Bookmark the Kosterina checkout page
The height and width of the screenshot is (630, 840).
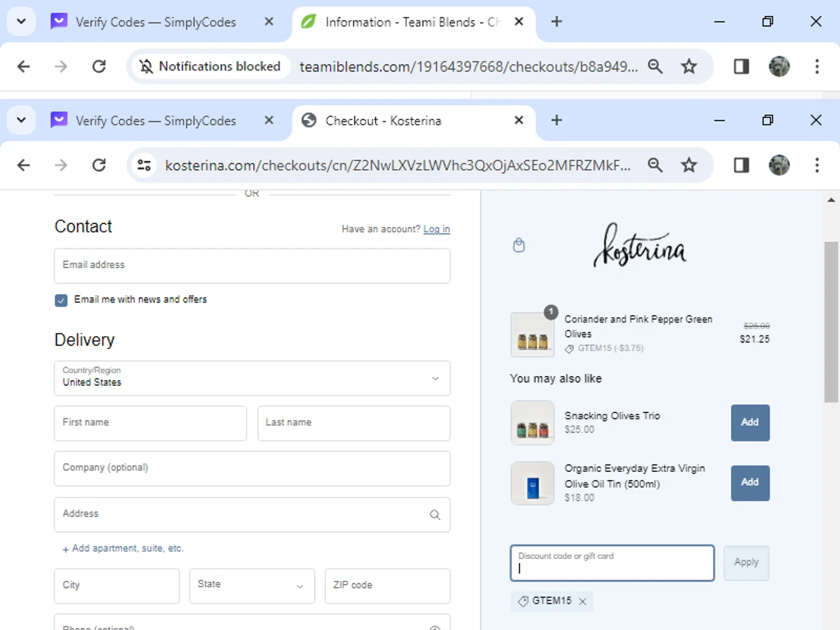tap(689, 165)
